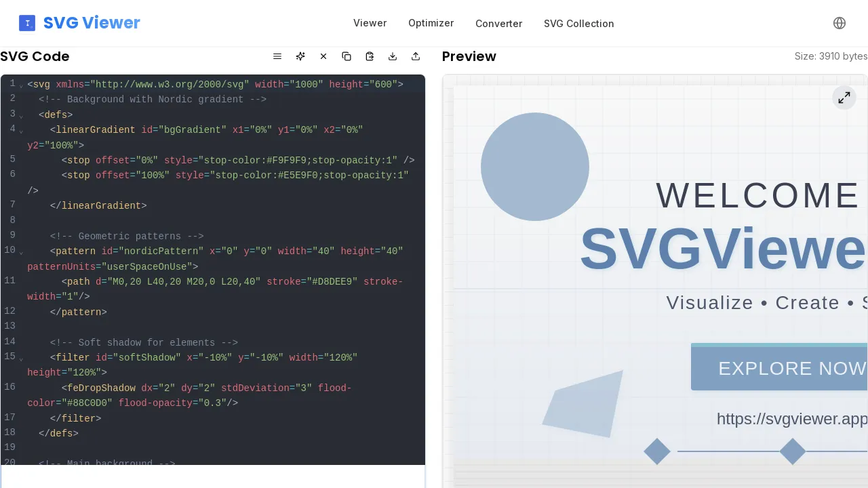
Task: Select the Viewer navigation link
Action: (370, 23)
